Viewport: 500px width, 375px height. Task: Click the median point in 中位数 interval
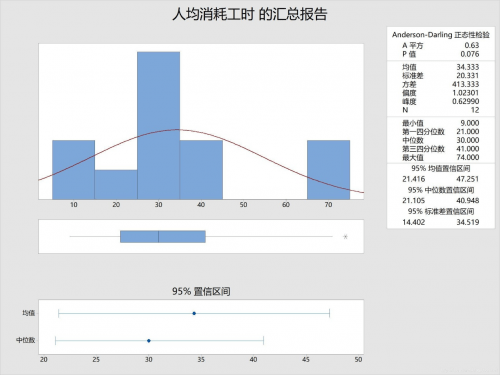click(149, 341)
